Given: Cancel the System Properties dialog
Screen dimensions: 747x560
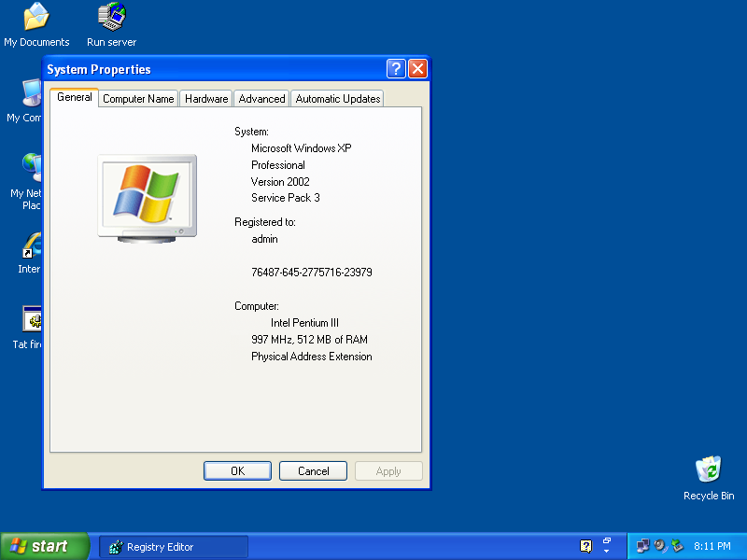Looking at the screenshot, I should pyautogui.click(x=313, y=470).
